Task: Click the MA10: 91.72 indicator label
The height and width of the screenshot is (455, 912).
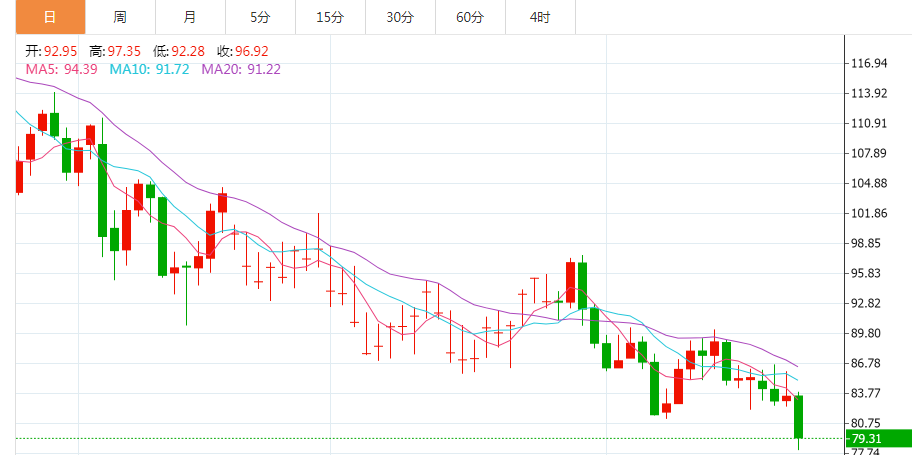Action: click(x=149, y=69)
